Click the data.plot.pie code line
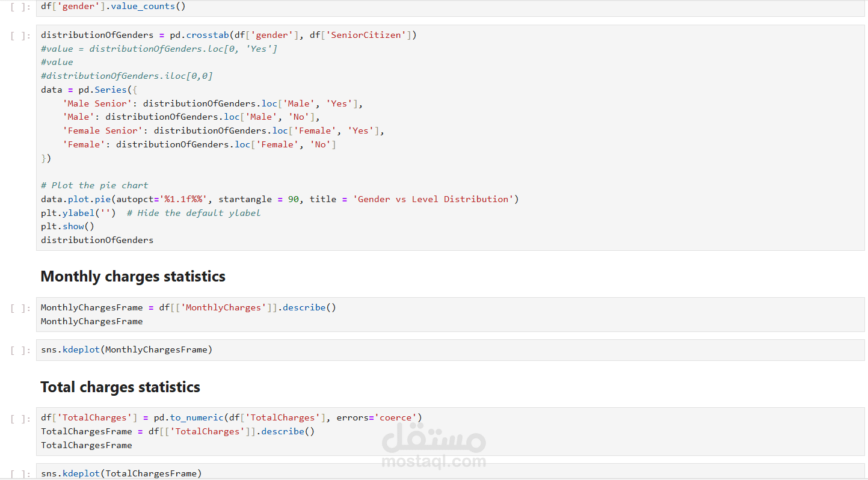This screenshot has height=480, width=868. coord(280,199)
